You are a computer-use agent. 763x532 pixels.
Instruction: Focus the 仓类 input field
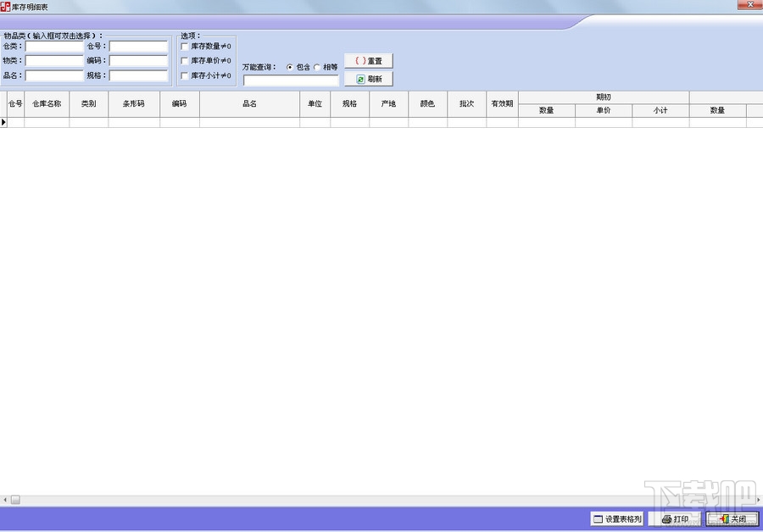click(54, 47)
